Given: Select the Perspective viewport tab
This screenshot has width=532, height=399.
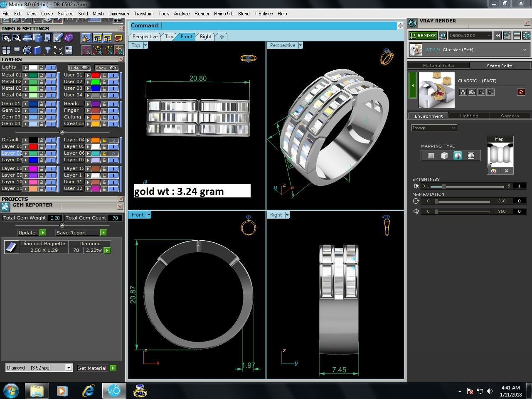Looking at the screenshot, I should pos(145,37).
